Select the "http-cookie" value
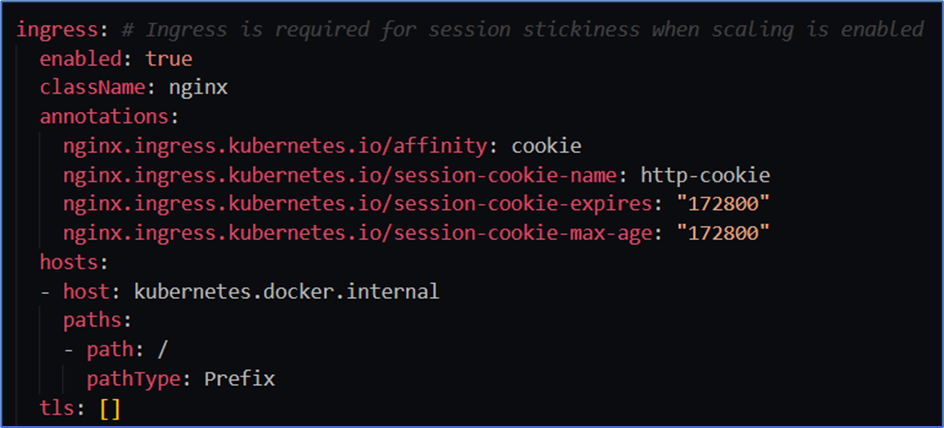 pyautogui.click(x=705, y=176)
